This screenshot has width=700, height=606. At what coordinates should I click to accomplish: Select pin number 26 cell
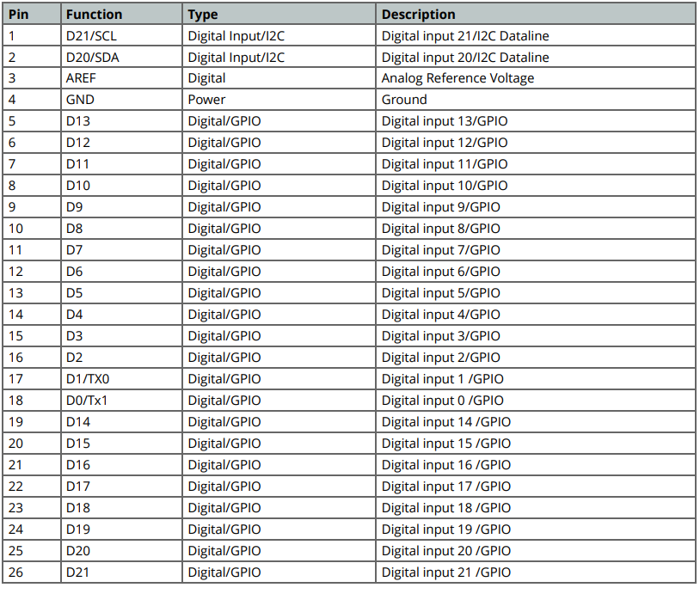(x=32, y=572)
